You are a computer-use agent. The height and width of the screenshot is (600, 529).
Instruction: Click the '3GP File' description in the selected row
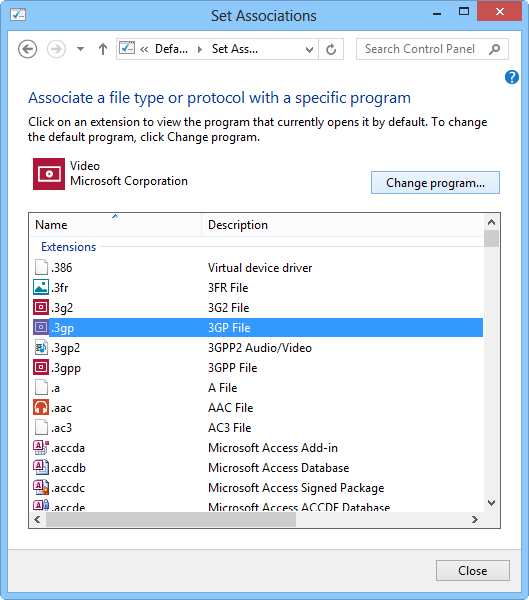(229, 328)
